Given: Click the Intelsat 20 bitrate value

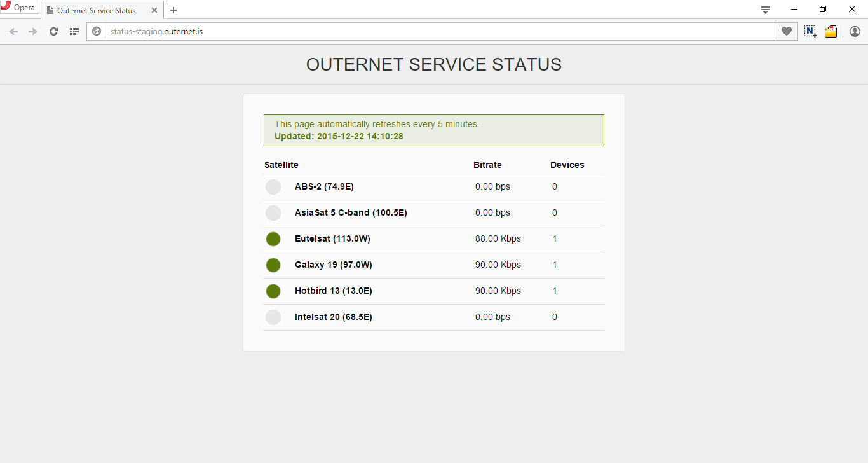Looking at the screenshot, I should pos(492,317).
